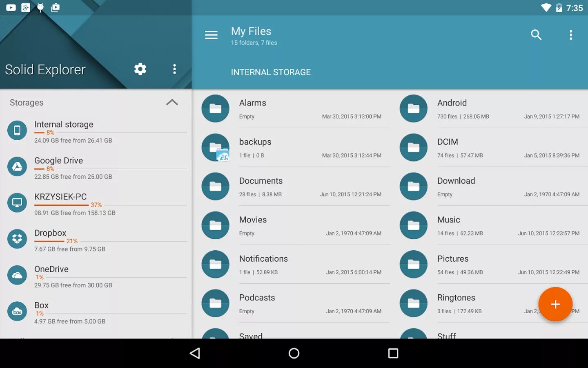This screenshot has width=588, height=368.
Task: Tap the Android recent apps button
Action: click(x=393, y=353)
